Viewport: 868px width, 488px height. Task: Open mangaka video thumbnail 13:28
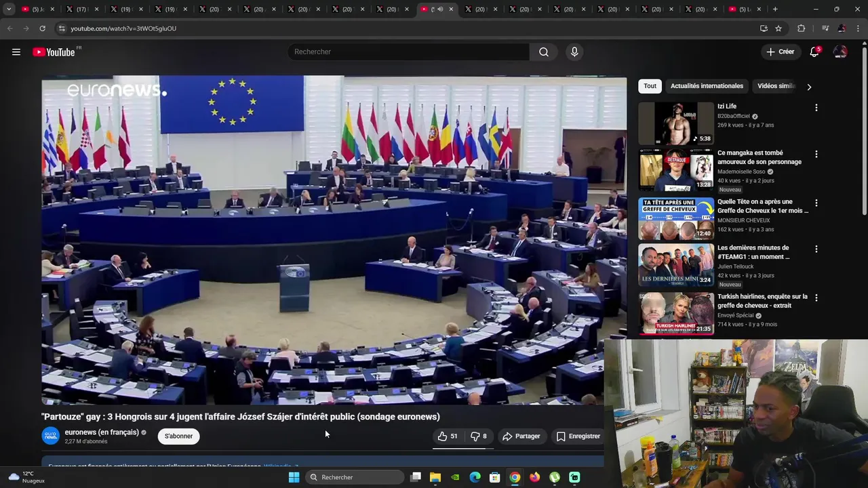click(676, 170)
